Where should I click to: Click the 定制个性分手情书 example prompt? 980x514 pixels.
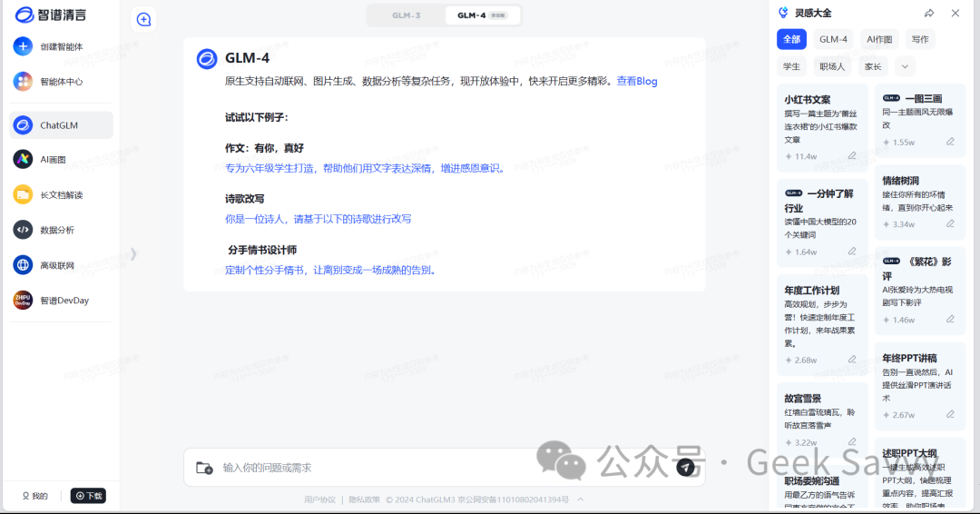tap(332, 270)
